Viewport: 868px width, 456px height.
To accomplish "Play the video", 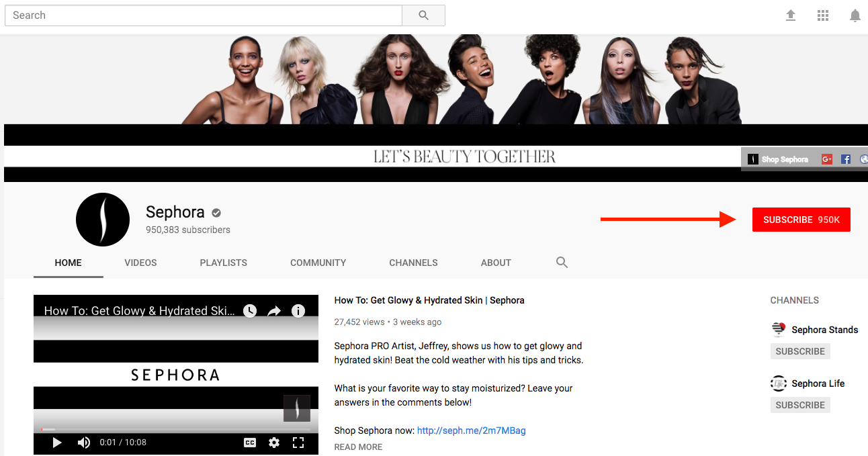I will coord(57,443).
